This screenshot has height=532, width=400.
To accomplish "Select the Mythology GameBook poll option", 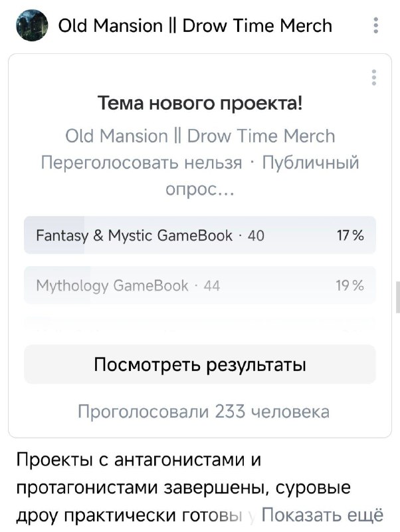I will coord(200,285).
